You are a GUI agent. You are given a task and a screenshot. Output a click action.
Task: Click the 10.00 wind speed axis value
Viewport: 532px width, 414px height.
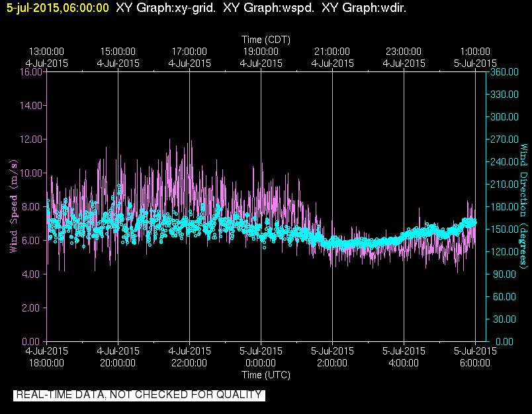[31, 173]
